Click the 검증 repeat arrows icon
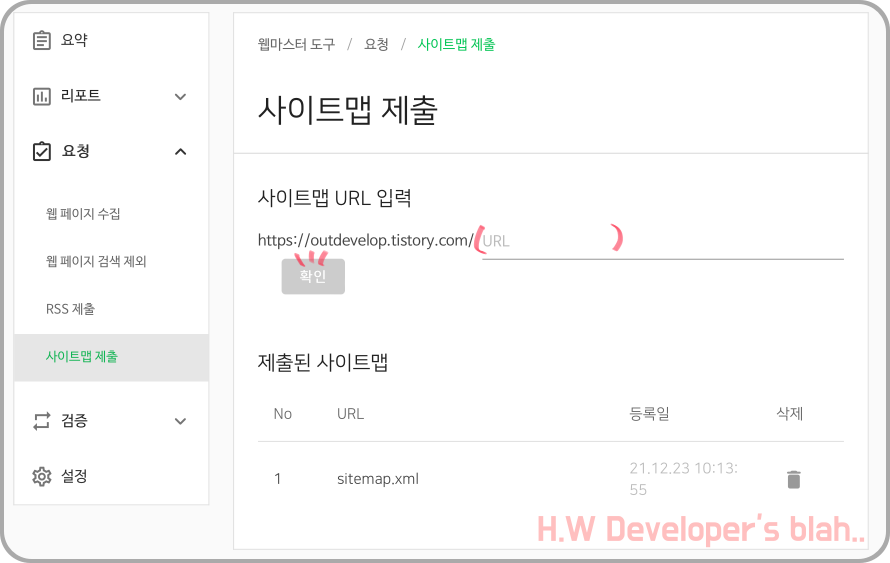 click(41, 421)
